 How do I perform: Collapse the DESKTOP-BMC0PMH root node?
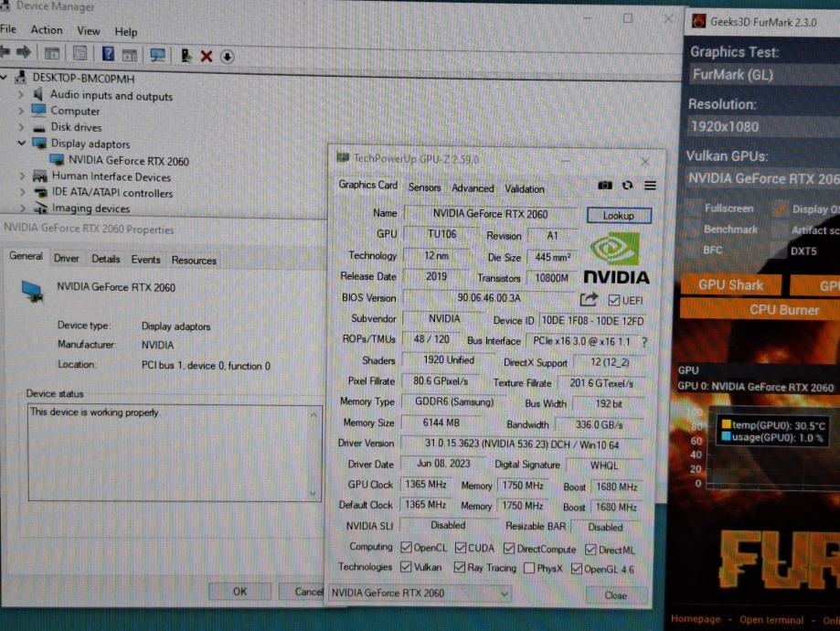[x=4, y=78]
